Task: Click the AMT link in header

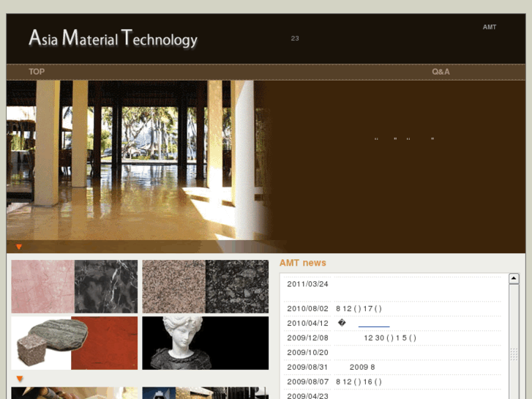Action: tap(490, 27)
